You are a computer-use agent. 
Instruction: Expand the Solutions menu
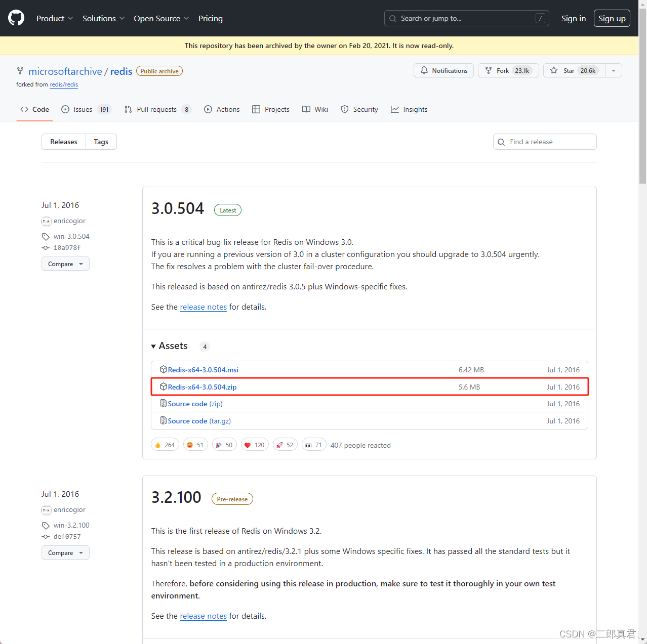click(x=103, y=18)
